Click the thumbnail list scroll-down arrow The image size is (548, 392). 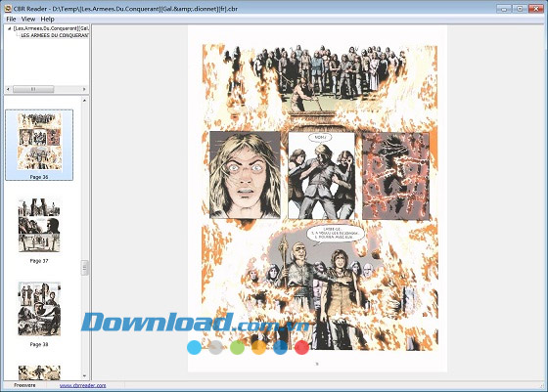click(84, 376)
